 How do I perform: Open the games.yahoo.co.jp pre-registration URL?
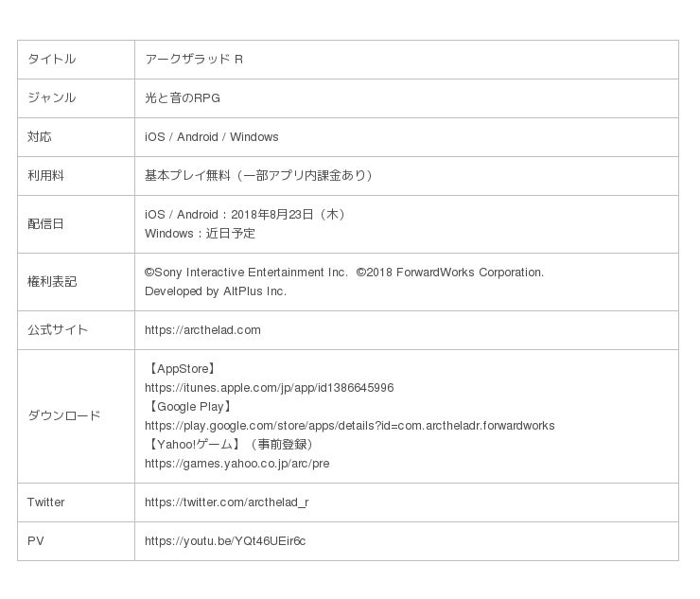coord(236,464)
